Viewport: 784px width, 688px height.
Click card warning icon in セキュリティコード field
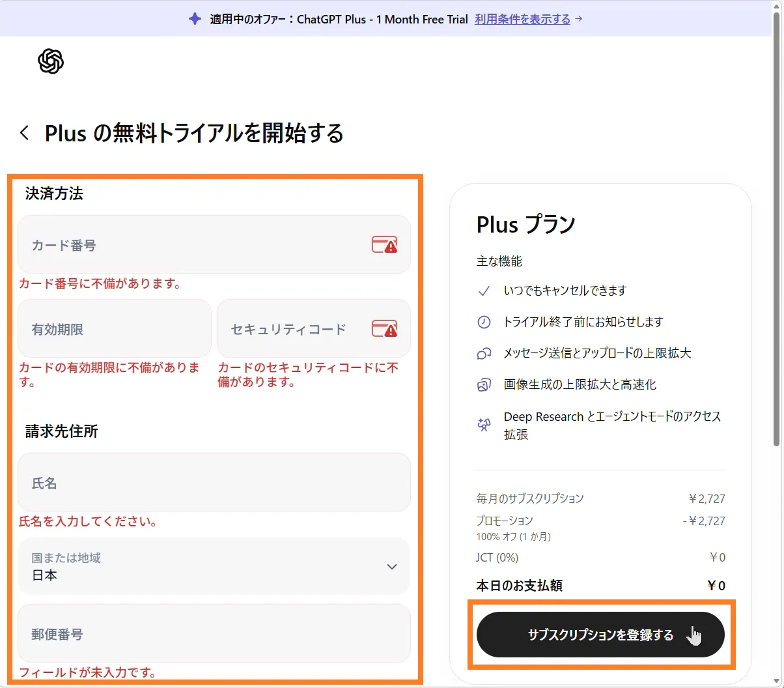[384, 328]
